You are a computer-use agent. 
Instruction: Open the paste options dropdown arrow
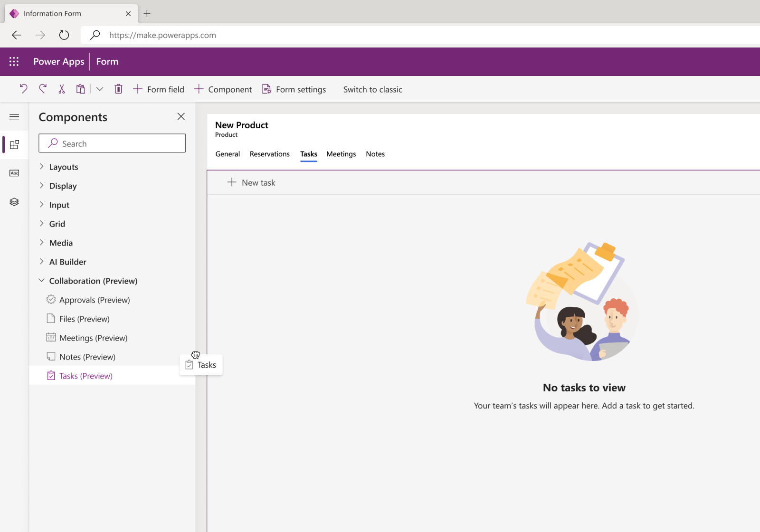(x=99, y=89)
